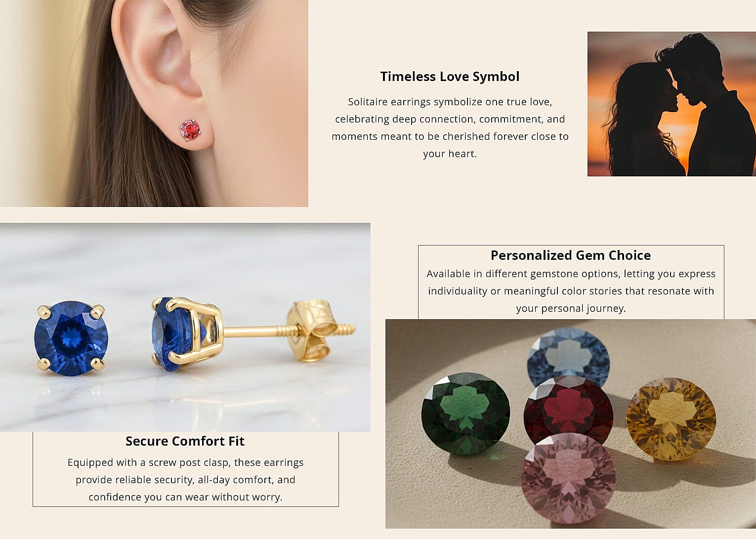Pick the light blue gemstone on top
Image resolution: width=756 pixels, height=539 pixels.
tap(568, 356)
